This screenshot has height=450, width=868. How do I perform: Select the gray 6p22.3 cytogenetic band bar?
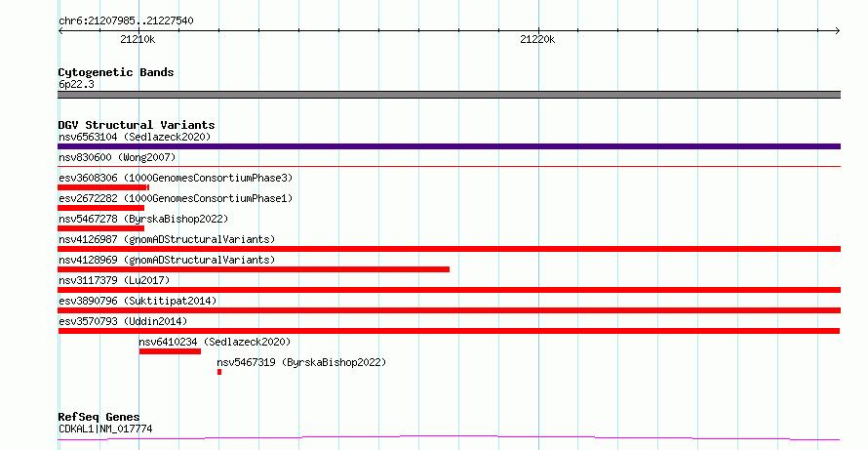click(449, 95)
